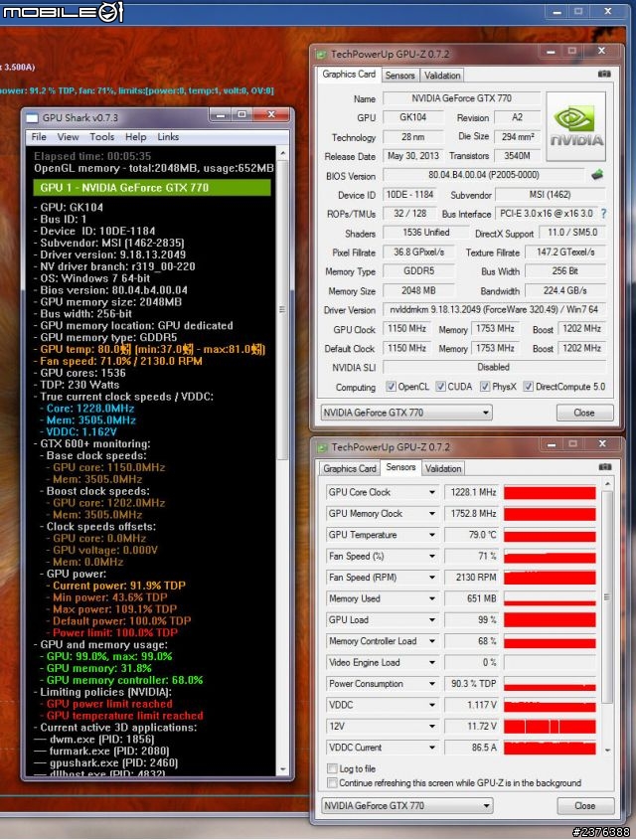Toggle the OpenCL checkbox

(x=391, y=387)
